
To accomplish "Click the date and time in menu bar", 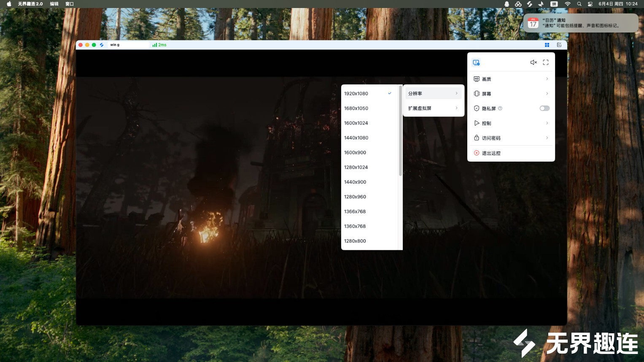I will (x=618, y=4).
